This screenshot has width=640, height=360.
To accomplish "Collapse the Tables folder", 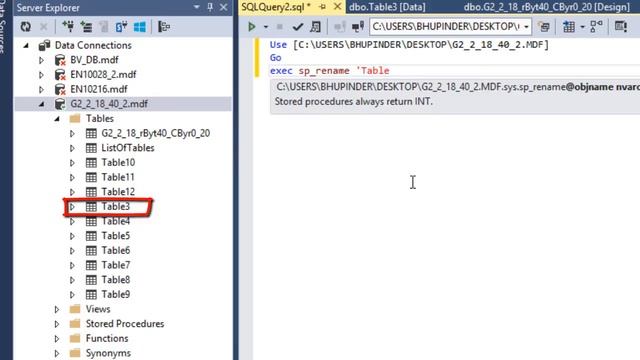I will coord(57,119).
